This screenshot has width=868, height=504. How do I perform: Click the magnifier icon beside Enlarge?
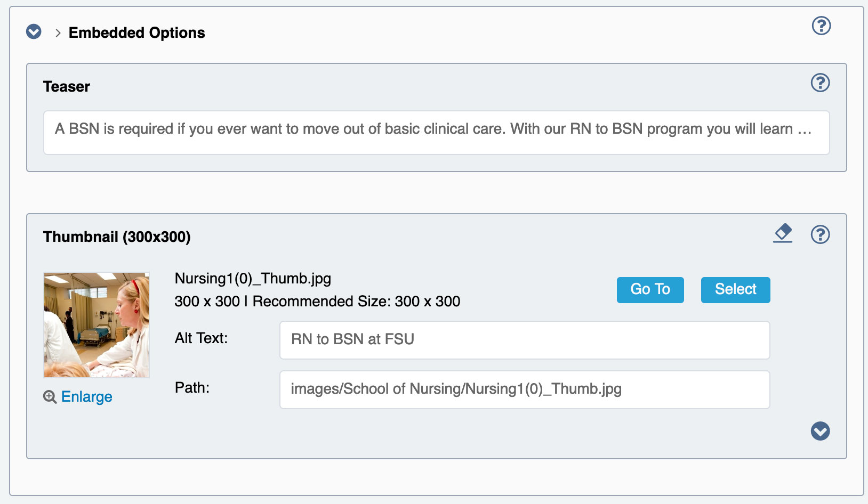[50, 397]
